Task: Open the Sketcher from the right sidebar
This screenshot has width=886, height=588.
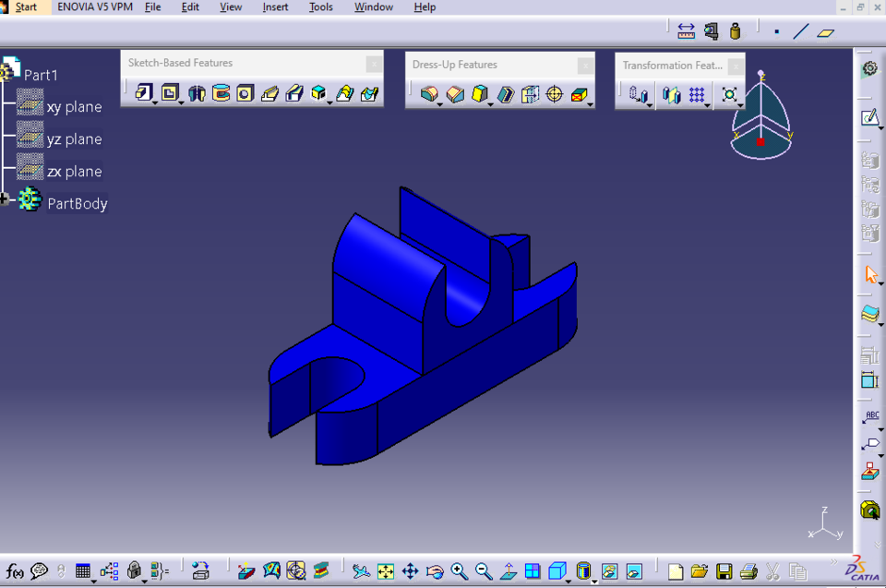Action: pyautogui.click(x=868, y=117)
